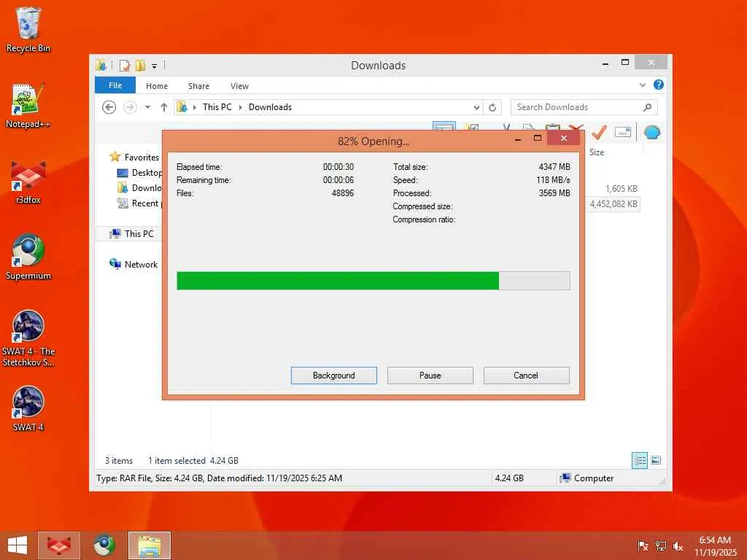Click Properties icon in quick access toolbar
Viewport: 747px width, 560px height.
[x=124, y=65]
